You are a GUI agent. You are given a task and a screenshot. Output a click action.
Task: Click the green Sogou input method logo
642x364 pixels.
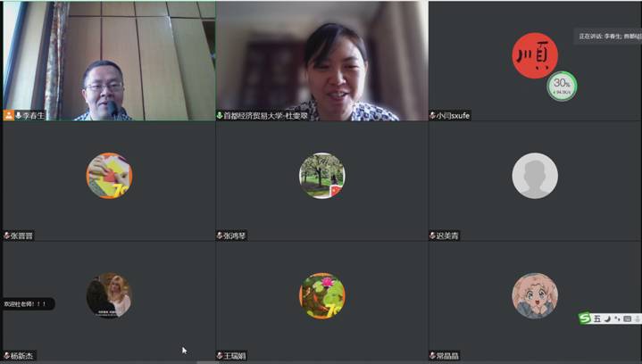point(585,318)
